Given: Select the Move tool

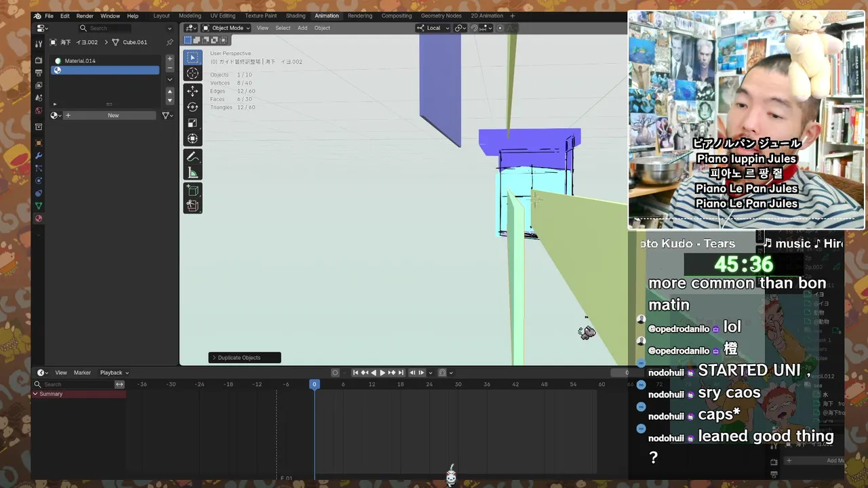Looking at the screenshot, I should 193,91.
